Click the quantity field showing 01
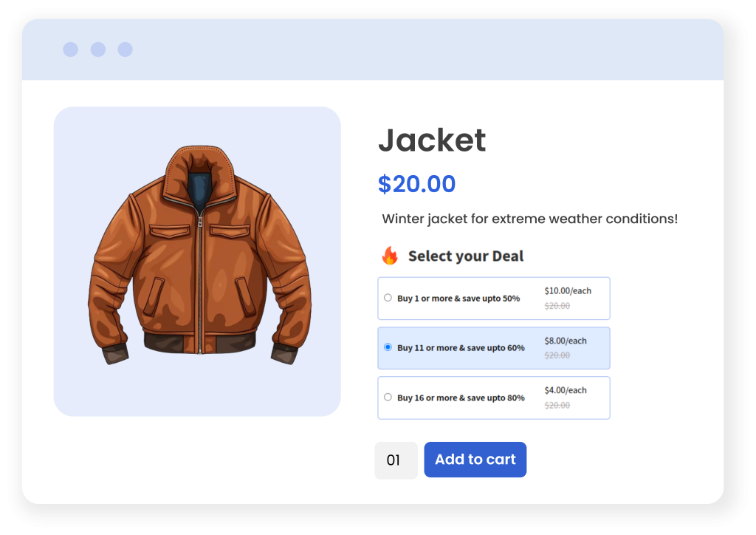 [x=396, y=460]
